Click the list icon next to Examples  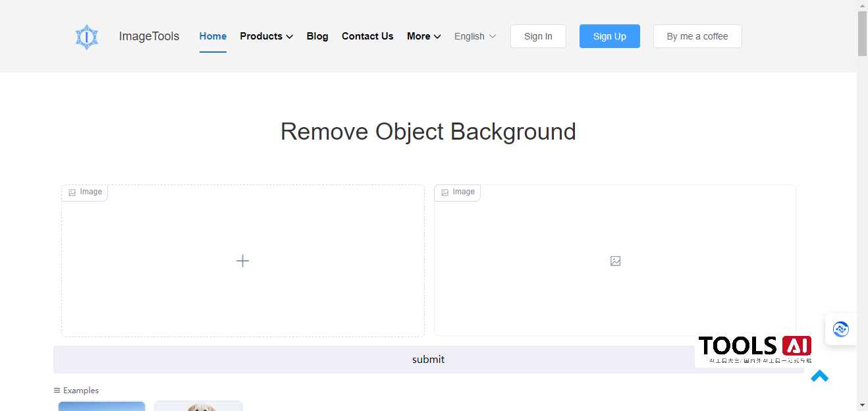point(56,390)
